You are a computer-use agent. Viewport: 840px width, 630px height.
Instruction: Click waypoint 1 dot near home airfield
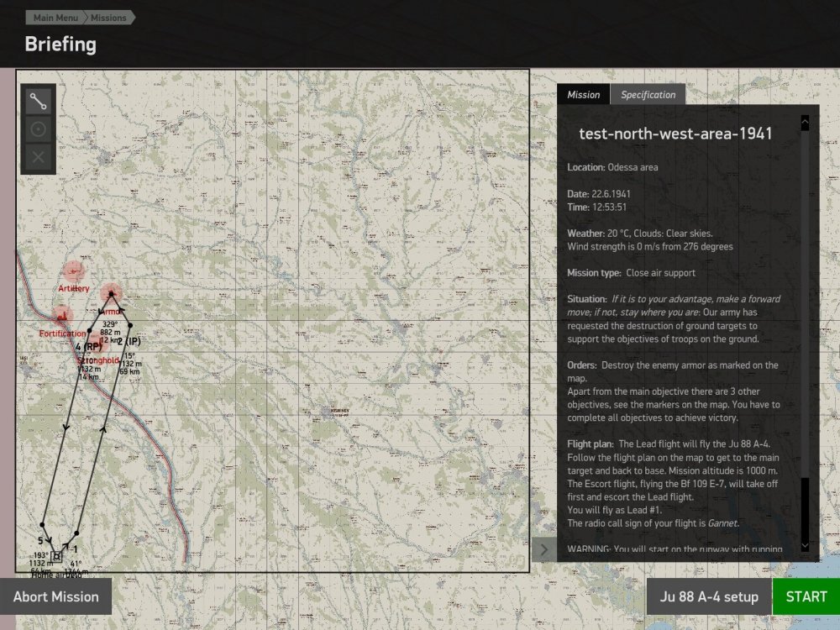click(x=76, y=533)
